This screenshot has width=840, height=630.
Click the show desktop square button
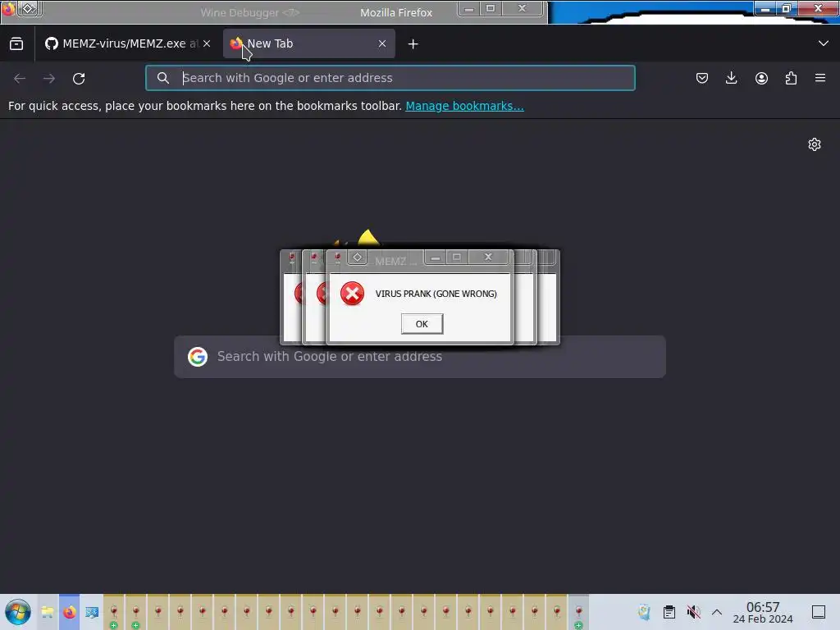tap(819, 612)
